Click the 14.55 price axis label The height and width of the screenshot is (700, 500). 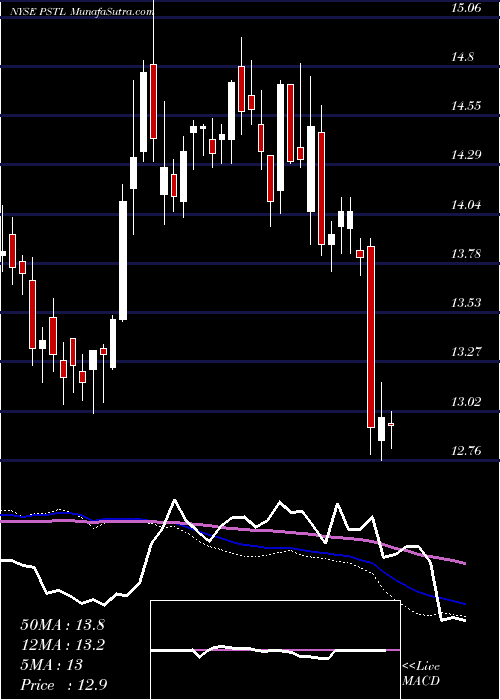[x=466, y=106]
